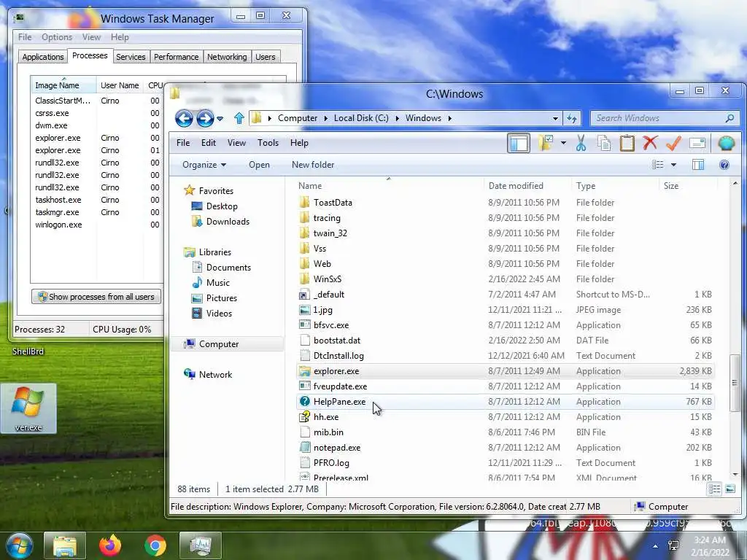Switch to Networking tab in Task Manager
Viewport: 747px width, 560px height.
(x=227, y=57)
